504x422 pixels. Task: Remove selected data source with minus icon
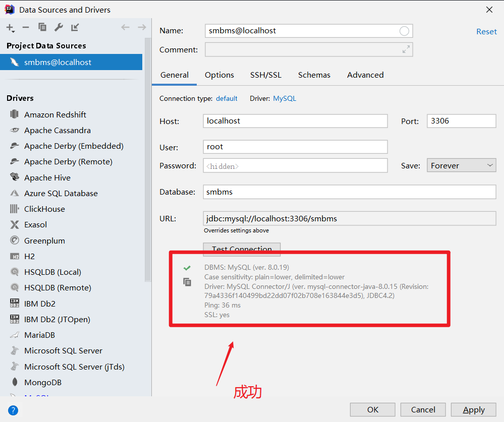(26, 28)
